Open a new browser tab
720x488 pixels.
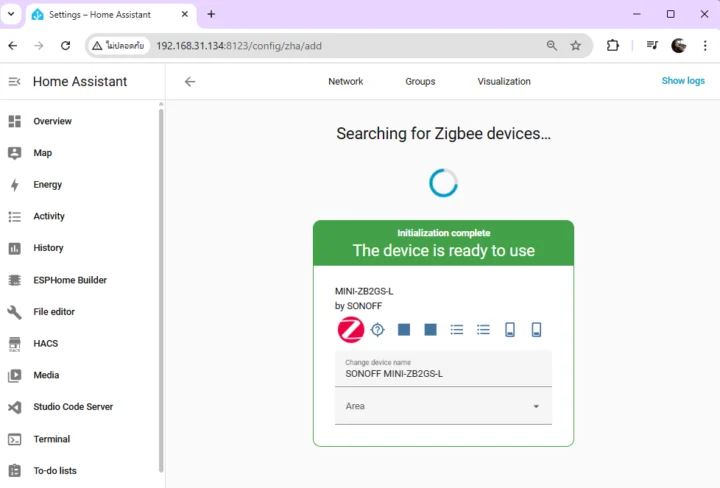211,14
